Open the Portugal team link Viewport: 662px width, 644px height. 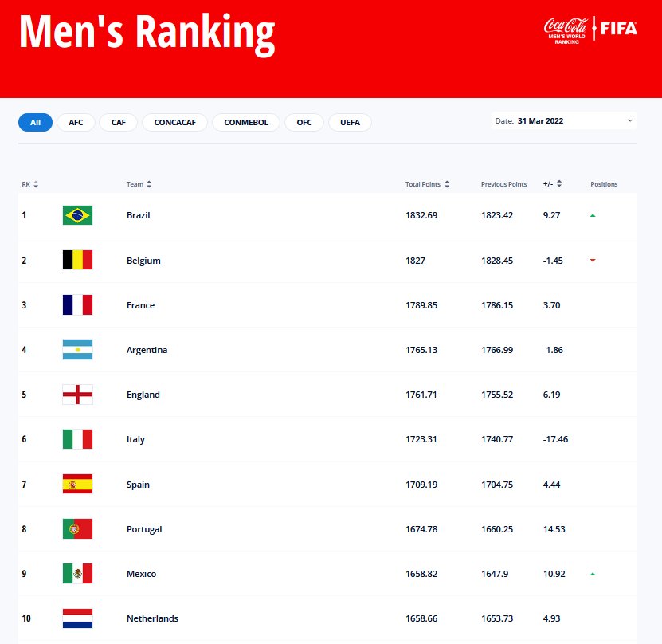pyautogui.click(x=144, y=529)
